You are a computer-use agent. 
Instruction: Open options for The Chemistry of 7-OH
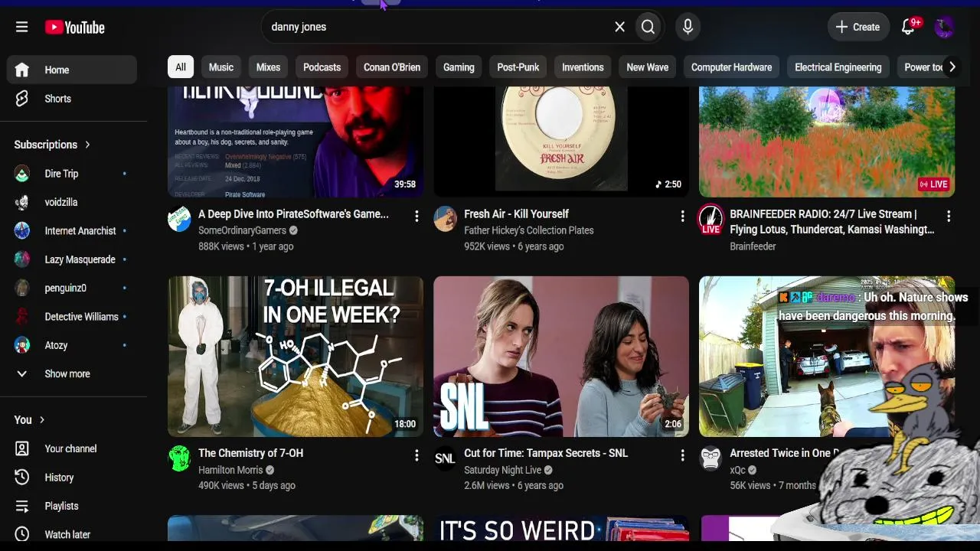click(x=416, y=455)
